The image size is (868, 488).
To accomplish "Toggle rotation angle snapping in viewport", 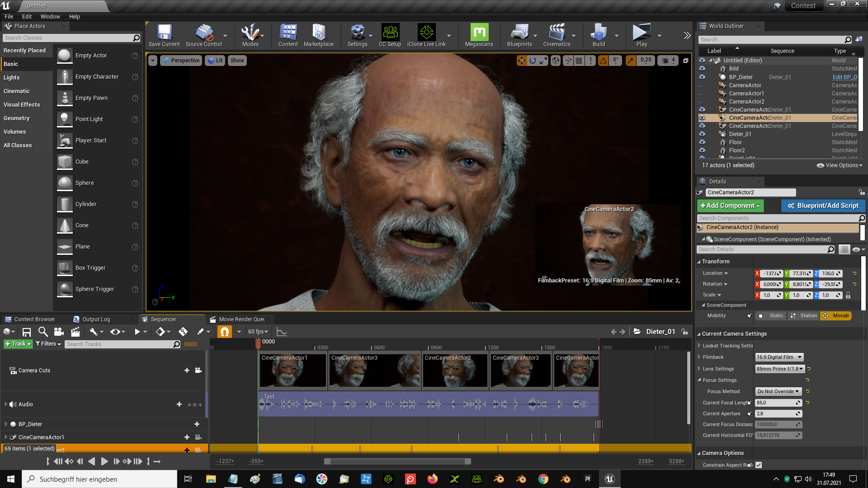I will [603, 60].
